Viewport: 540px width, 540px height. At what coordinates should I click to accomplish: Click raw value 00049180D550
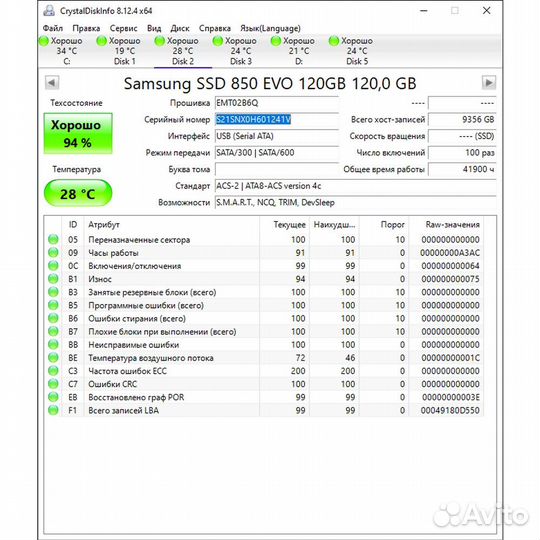pos(450,410)
